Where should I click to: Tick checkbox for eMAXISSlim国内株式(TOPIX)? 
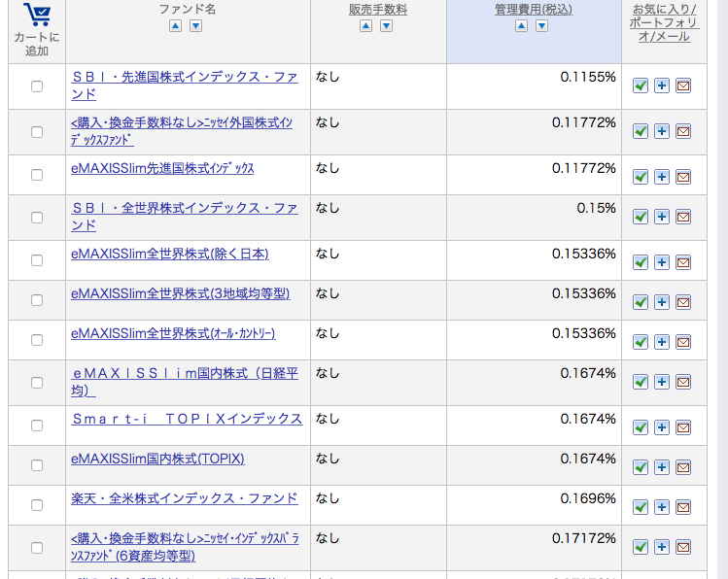[x=37, y=465]
